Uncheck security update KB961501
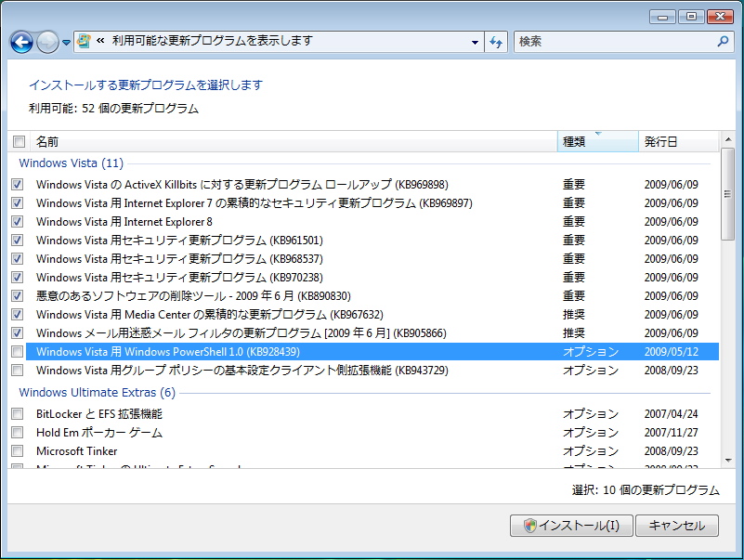Screen dimensions: 744x560 18,241
